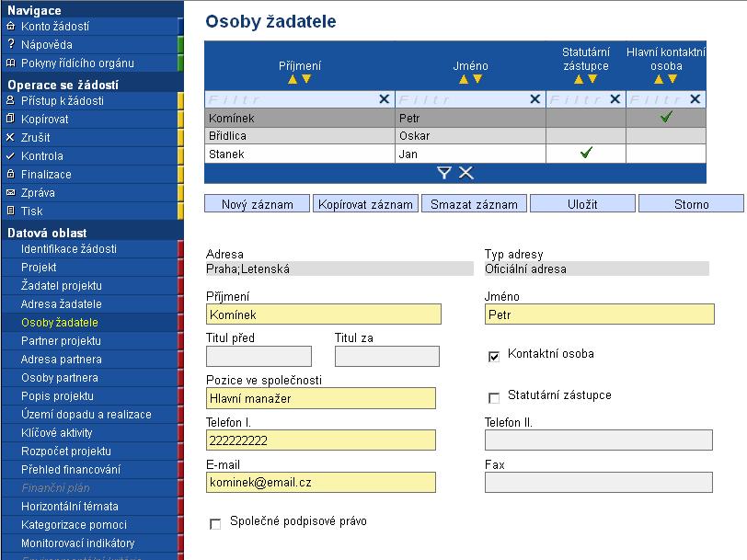
Task: Focus the Příjmení form input field
Action: pyautogui.click(x=324, y=314)
